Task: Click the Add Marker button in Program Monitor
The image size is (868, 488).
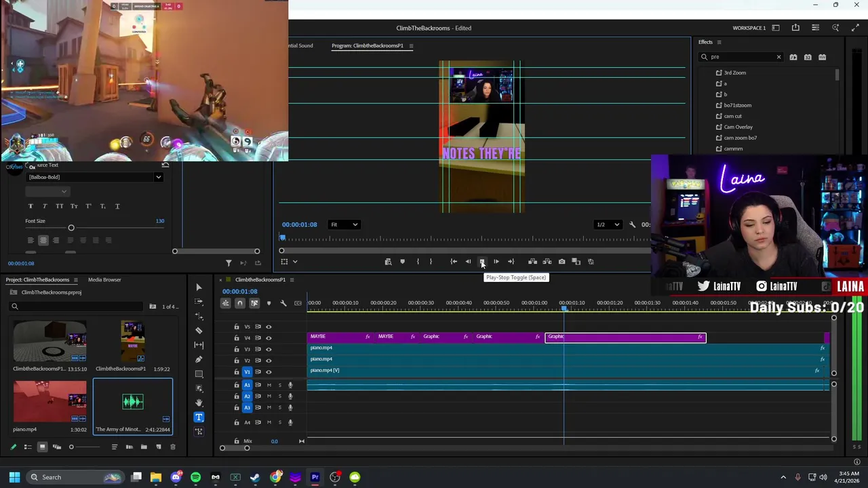Action: 402,262
